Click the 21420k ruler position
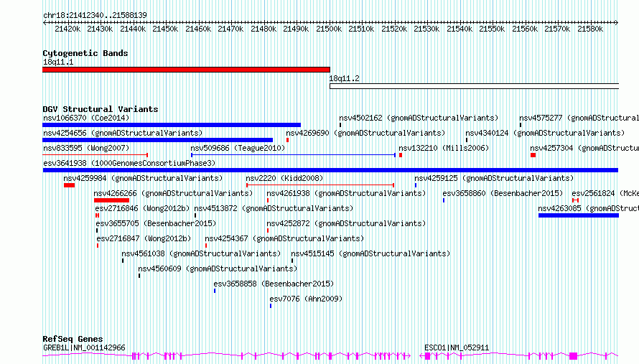The width and height of the screenshot is (639, 364). pyautogui.click(x=67, y=29)
